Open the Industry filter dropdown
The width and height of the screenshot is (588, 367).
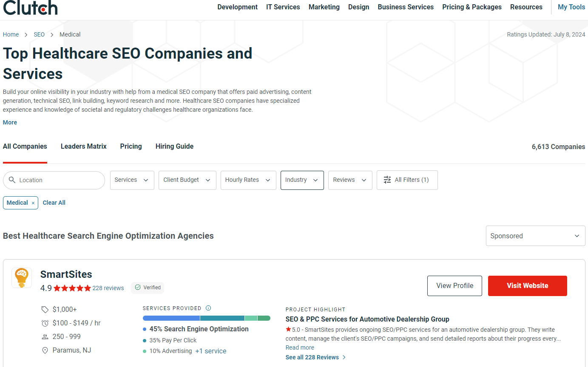click(x=302, y=180)
